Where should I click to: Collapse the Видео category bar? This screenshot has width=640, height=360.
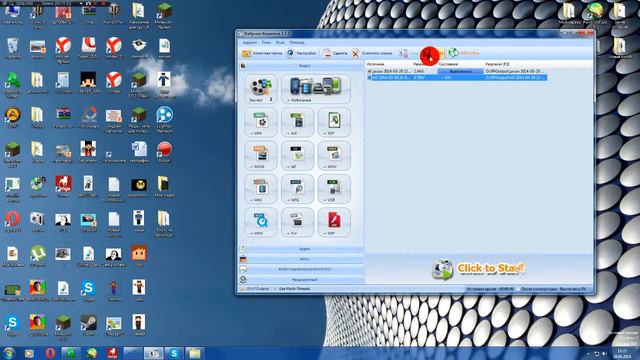click(301, 65)
